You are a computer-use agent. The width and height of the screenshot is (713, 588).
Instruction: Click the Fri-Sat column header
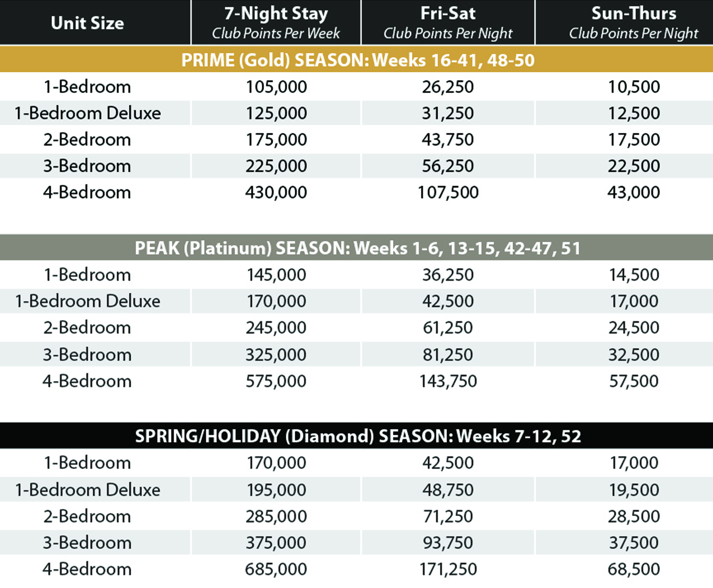pos(448,22)
